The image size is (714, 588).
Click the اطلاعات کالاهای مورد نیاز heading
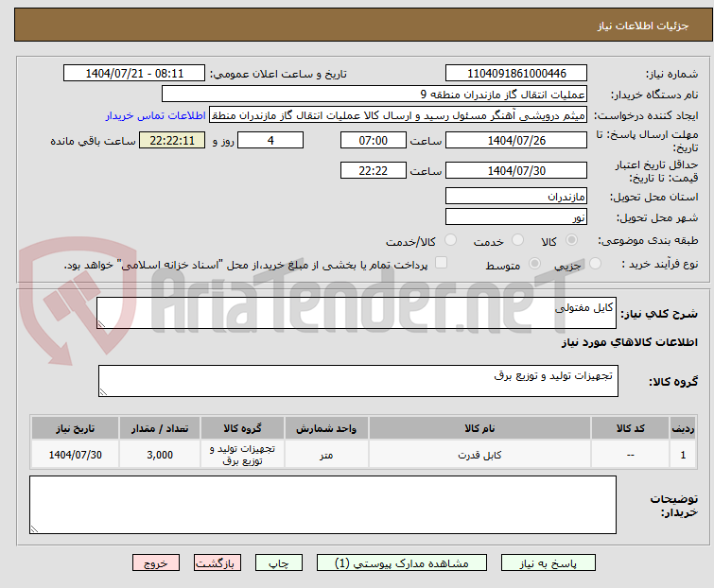[629, 342]
